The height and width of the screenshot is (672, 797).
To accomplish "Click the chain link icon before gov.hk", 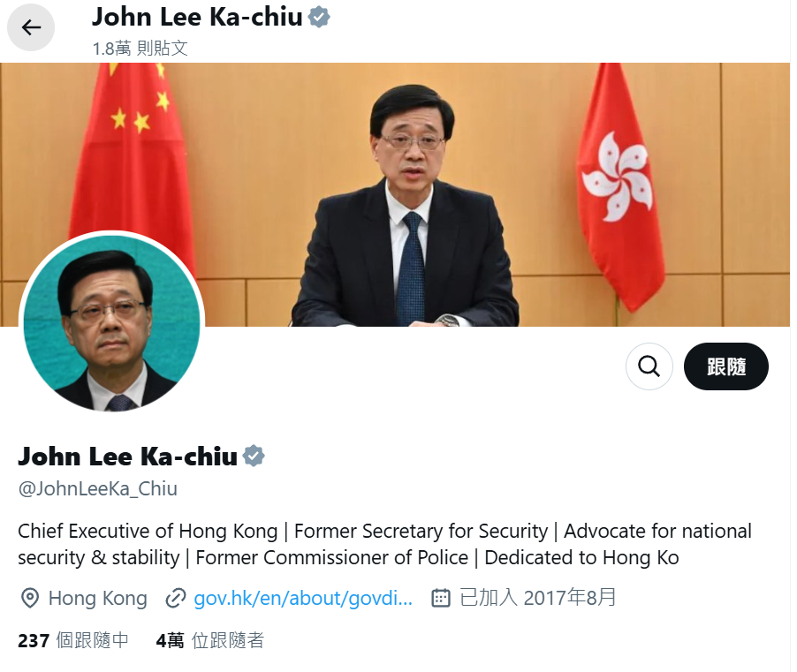I will click(175, 598).
